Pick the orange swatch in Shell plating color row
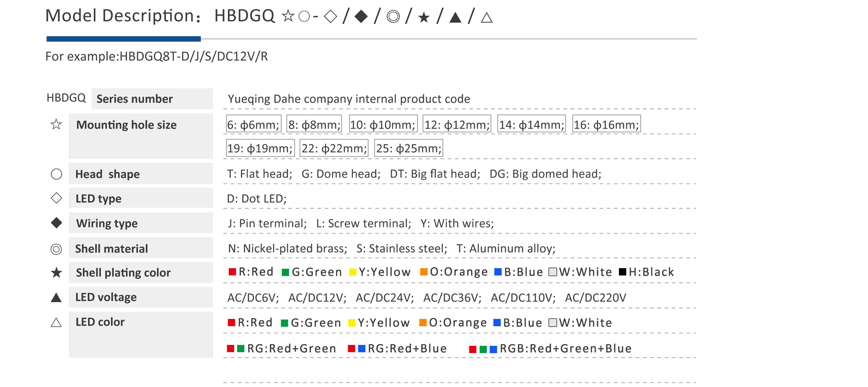The image size is (868, 387). click(424, 272)
